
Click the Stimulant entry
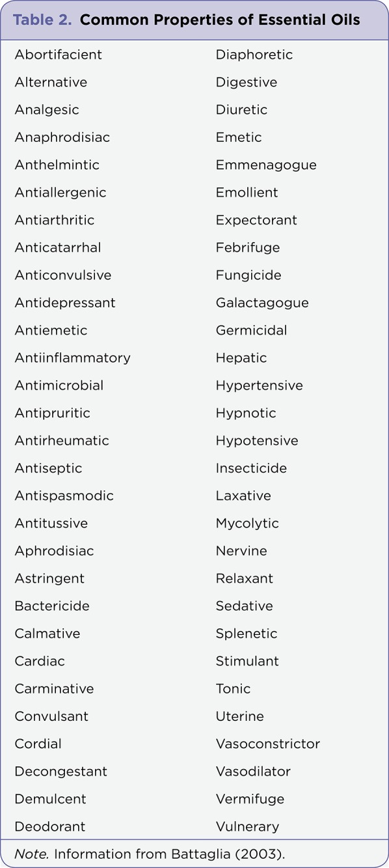247,661
